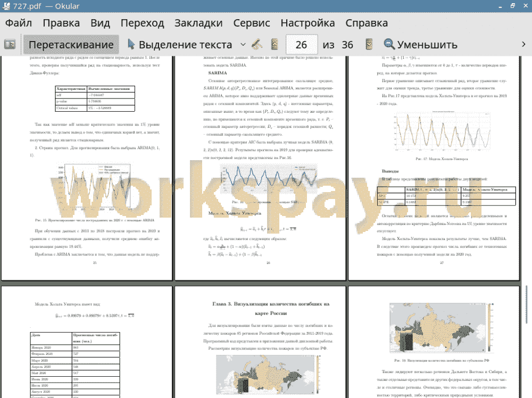Restore the Okular window size
This screenshot has height=398, width=532.
coord(513,6)
